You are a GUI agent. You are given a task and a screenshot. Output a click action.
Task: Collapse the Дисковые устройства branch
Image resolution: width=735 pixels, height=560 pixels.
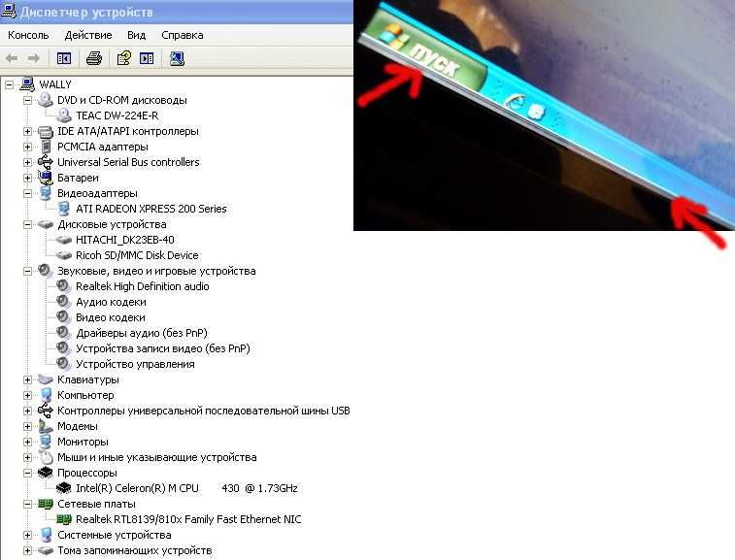(27, 224)
